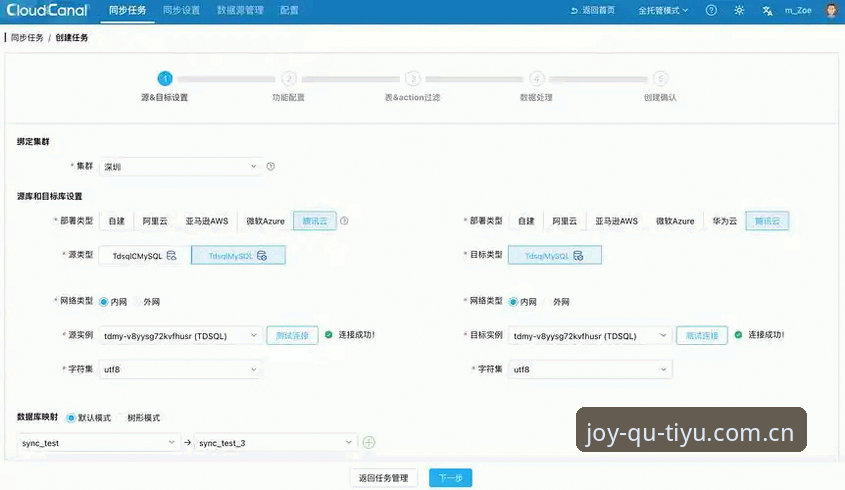Toggle the theme sun icon
The width and height of the screenshot is (845, 490).
coord(739,10)
